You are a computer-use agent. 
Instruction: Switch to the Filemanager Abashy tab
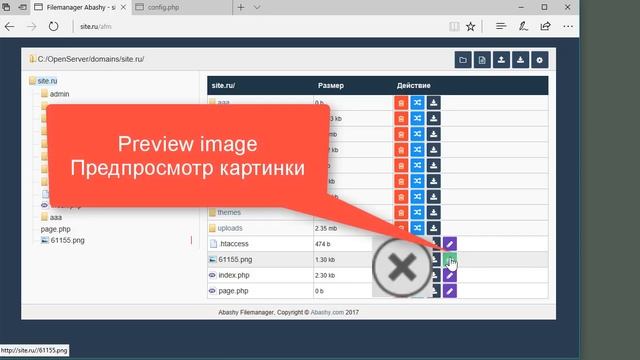pyautogui.click(x=80, y=7)
